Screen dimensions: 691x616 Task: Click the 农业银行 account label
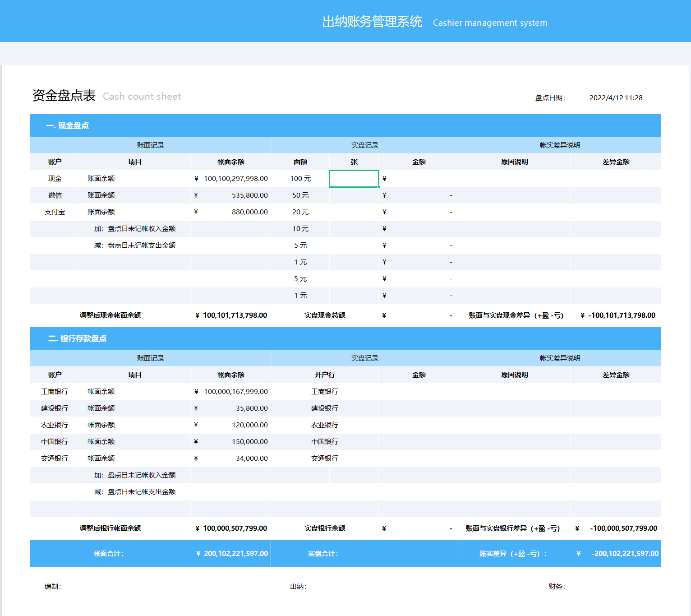click(55, 425)
